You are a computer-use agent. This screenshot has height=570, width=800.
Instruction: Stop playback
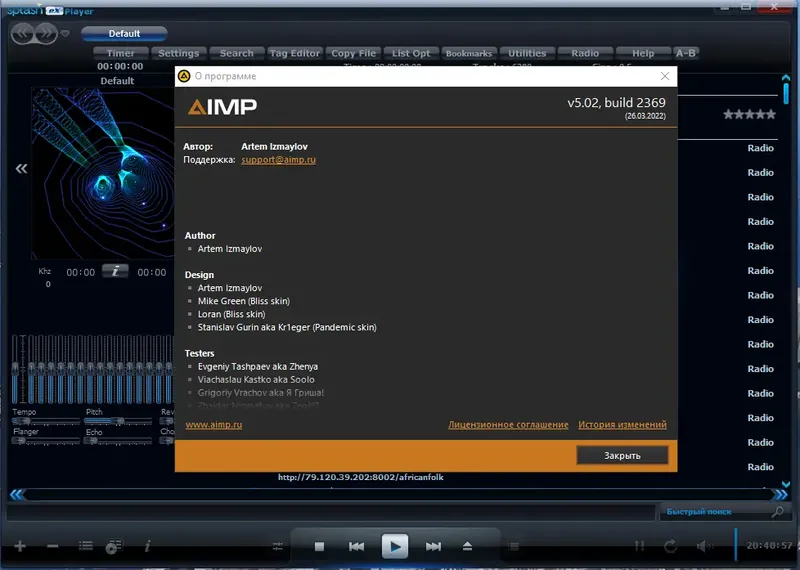(319, 547)
